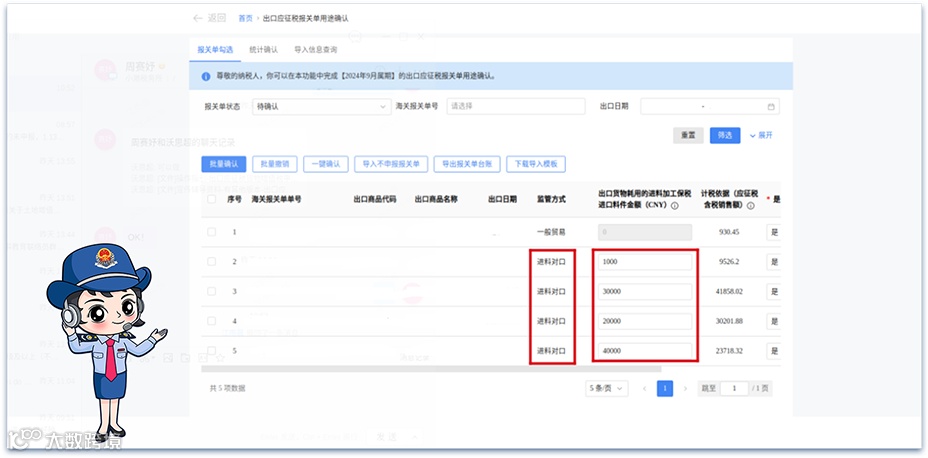Open the 5条/页 page size dropdown

[x=607, y=389]
